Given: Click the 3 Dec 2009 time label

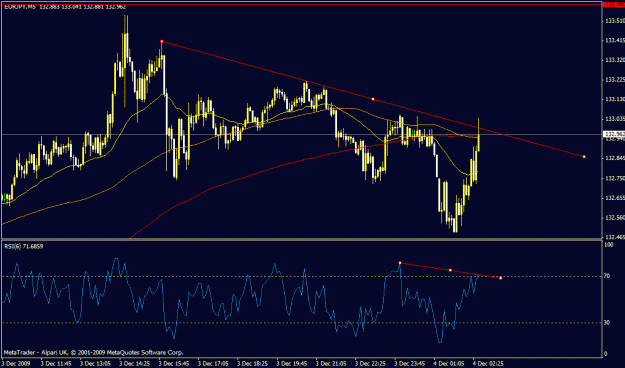Looking at the screenshot, I should 15,364.
